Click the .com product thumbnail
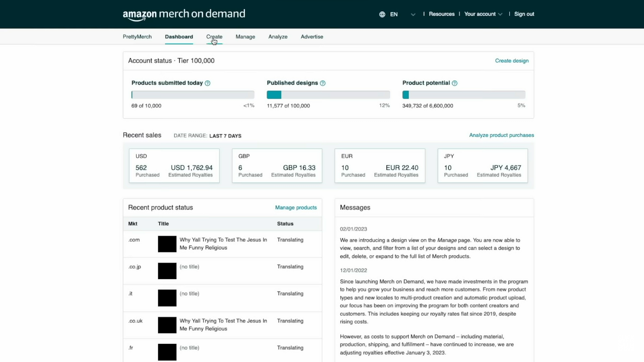This screenshot has width=644, height=362. tap(167, 244)
